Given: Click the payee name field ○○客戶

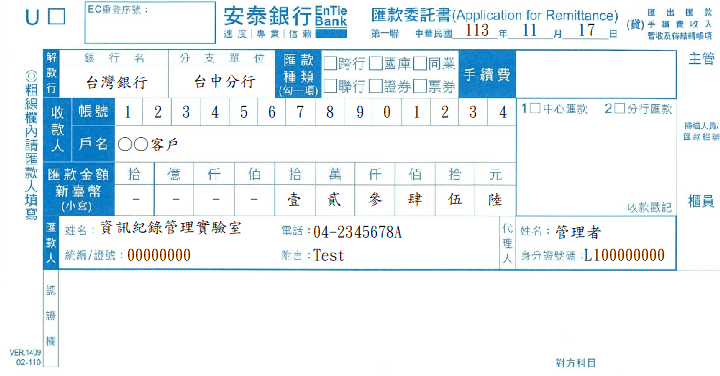Looking at the screenshot, I should [315, 144].
